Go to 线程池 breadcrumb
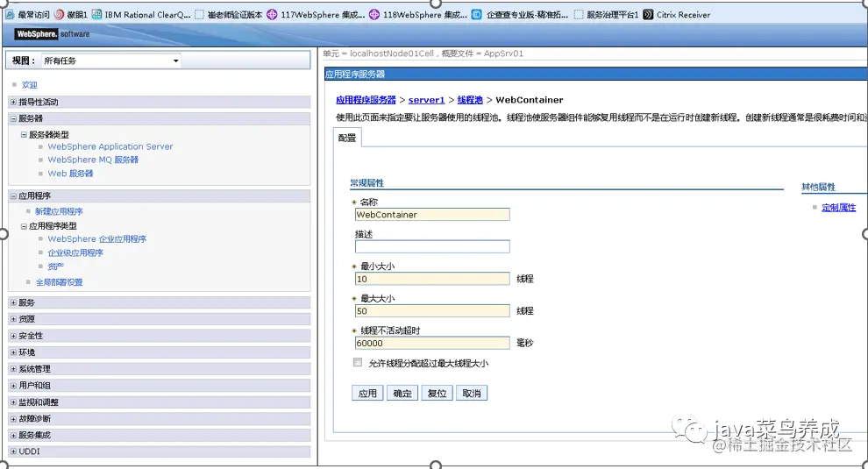The width and height of the screenshot is (868, 469). coord(470,100)
